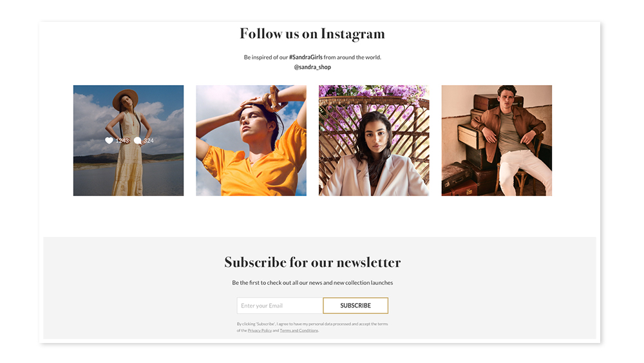Click the 324 comments count

pyautogui.click(x=149, y=141)
